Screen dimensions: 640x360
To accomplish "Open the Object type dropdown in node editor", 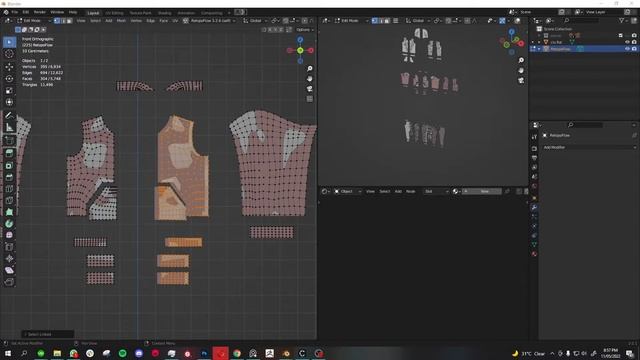I will 347,191.
